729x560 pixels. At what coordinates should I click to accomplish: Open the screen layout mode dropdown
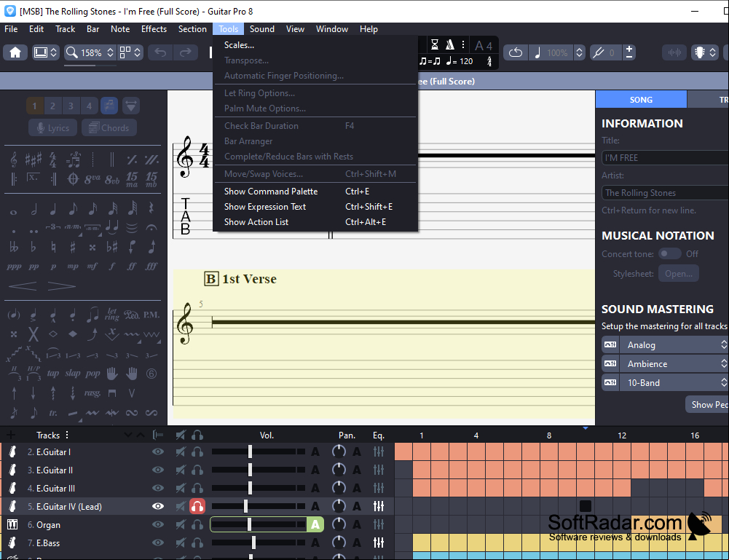tap(45, 52)
